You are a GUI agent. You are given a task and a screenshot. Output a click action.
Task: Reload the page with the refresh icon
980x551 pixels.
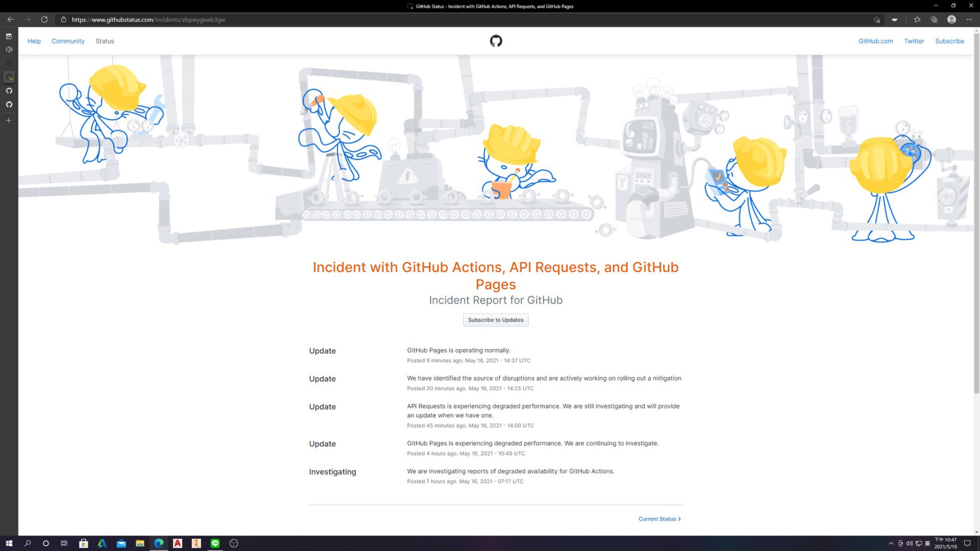click(44, 20)
